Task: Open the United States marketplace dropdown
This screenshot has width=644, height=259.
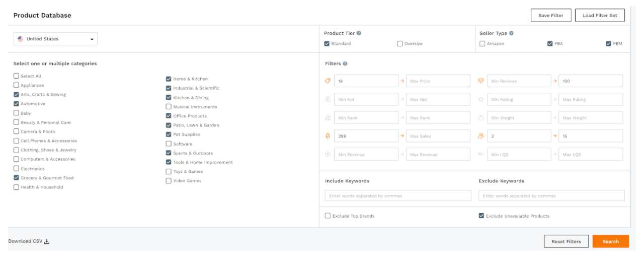Action: 55,39
